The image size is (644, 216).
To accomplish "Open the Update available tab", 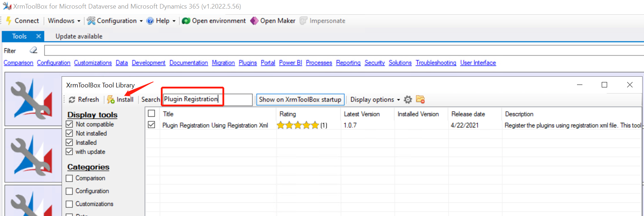I will (x=79, y=36).
